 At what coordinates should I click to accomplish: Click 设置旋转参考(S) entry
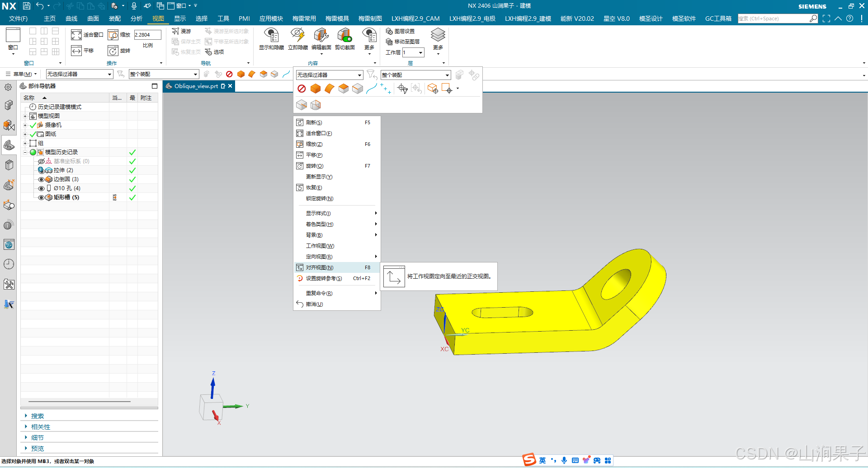[337, 278]
